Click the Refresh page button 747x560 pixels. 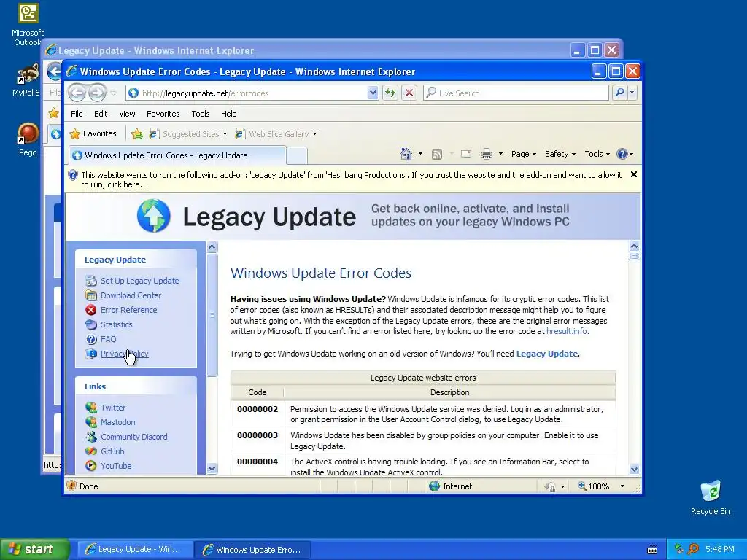click(x=390, y=93)
